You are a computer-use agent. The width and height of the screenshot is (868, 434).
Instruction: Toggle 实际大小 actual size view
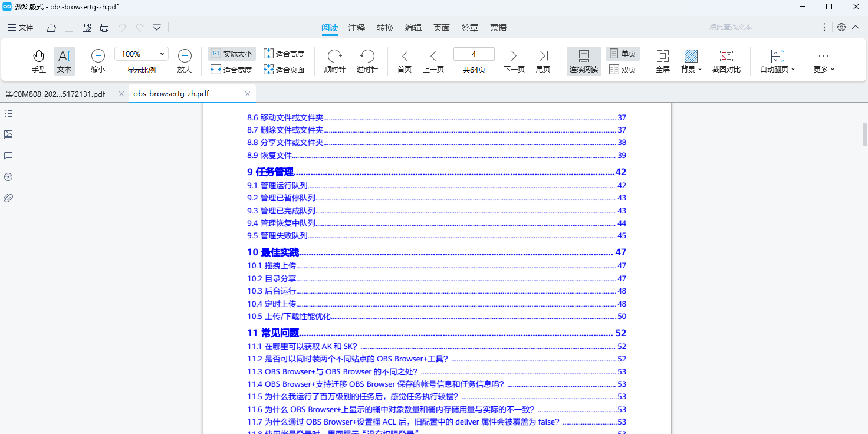pos(232,54)
